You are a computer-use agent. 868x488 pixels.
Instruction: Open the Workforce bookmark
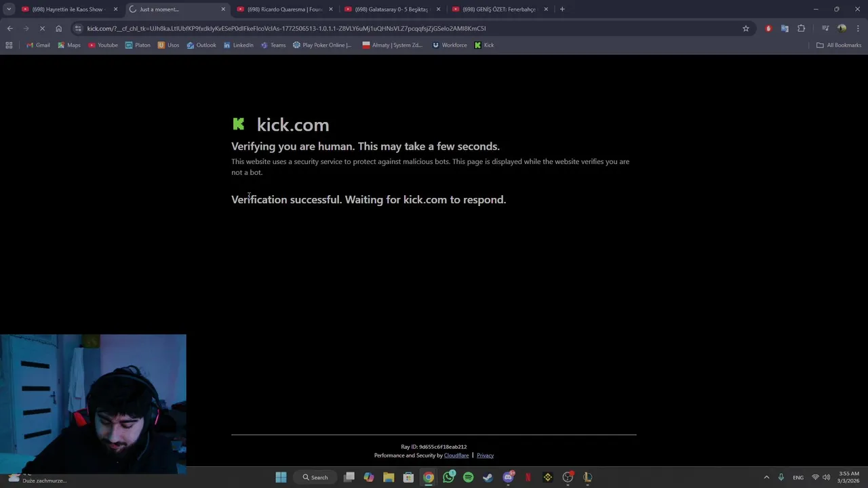(450, 45)
